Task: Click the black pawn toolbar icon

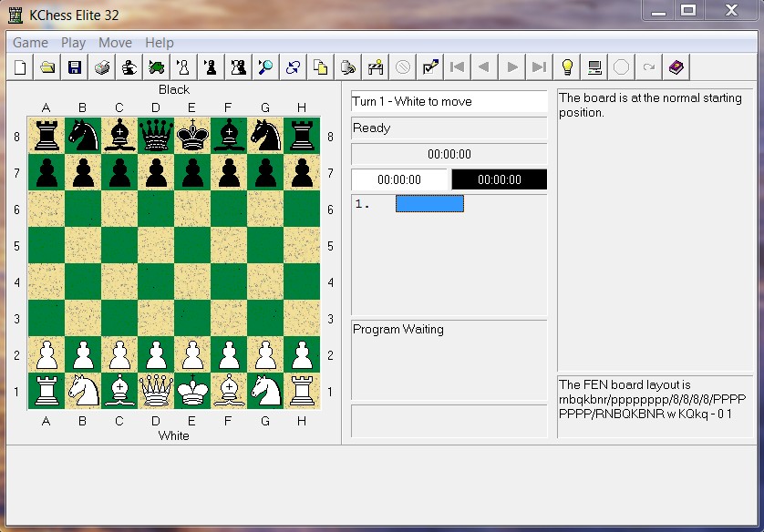Action: pyautogui.click(x=212, y=66)
